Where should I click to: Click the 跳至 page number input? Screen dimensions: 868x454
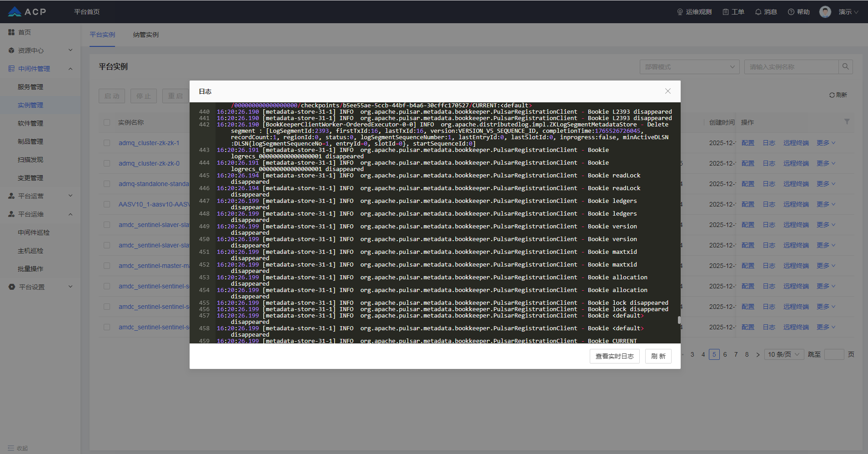834,354
